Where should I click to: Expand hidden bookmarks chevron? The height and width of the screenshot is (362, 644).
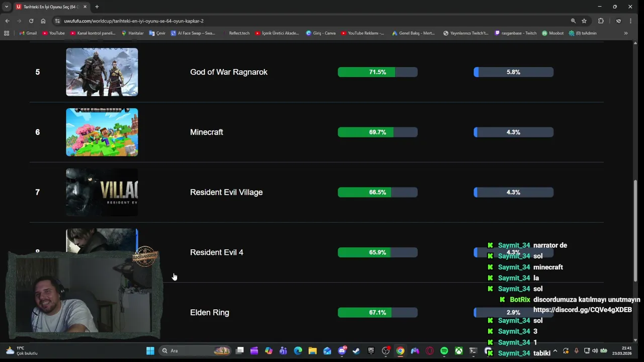click(626, 33)
